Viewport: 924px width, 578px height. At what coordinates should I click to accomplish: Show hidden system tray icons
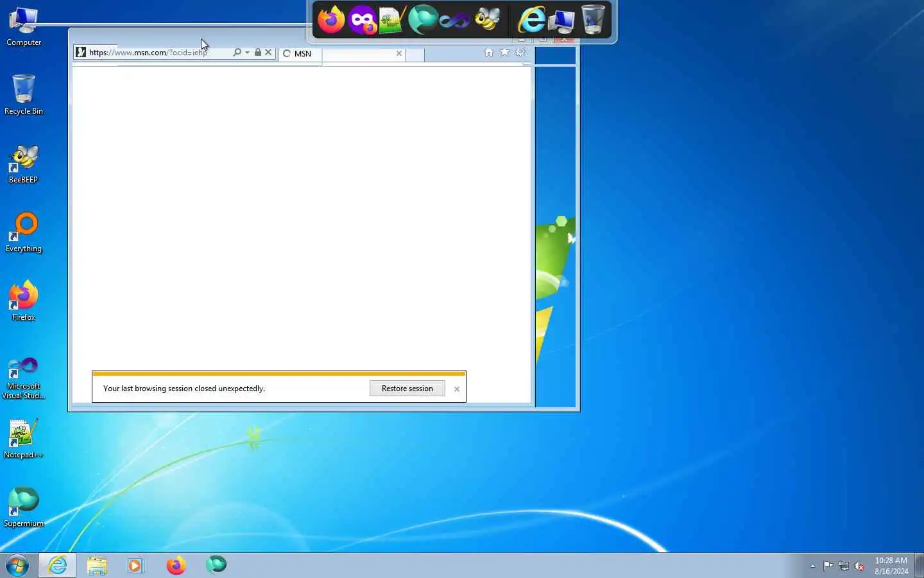click(812, 566)
